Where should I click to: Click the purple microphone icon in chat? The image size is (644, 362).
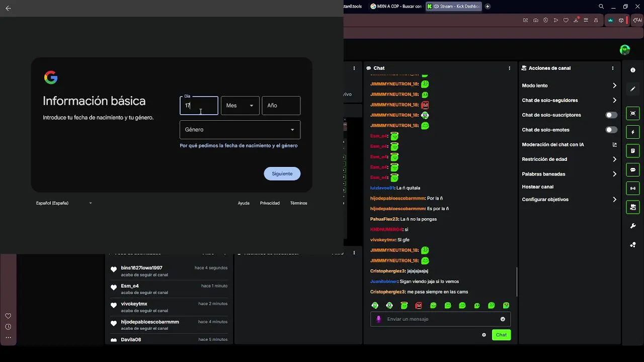click(x=379, y=319)
